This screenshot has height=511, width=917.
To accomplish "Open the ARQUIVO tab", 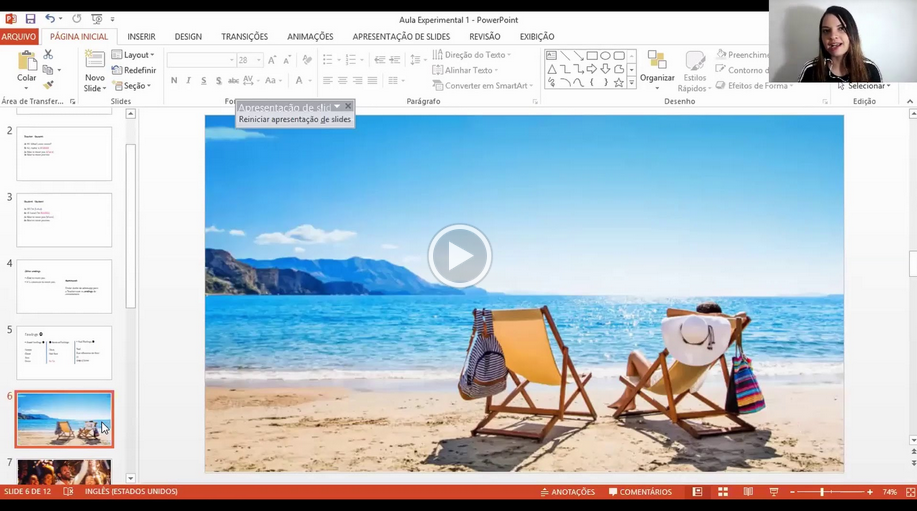I will 19,36.
